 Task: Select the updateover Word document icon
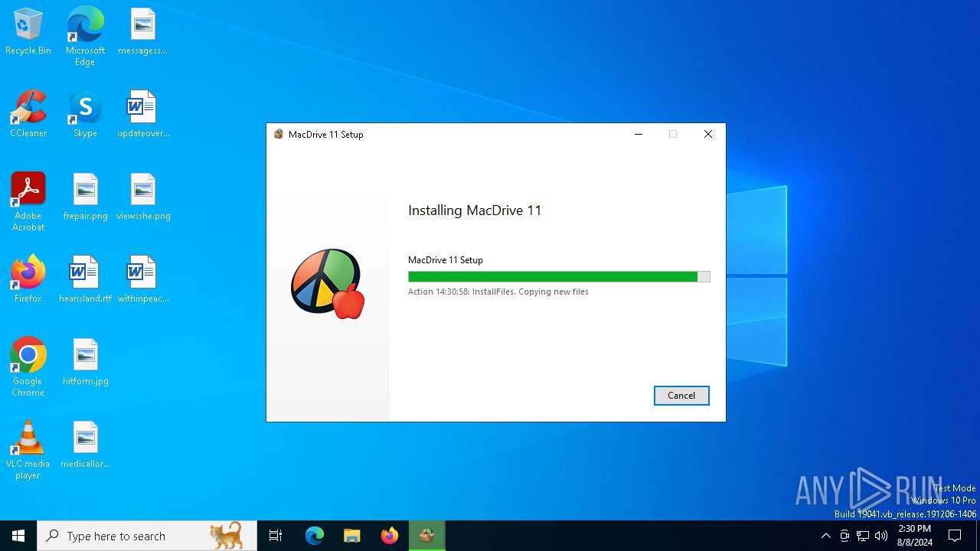click(142, 115)
